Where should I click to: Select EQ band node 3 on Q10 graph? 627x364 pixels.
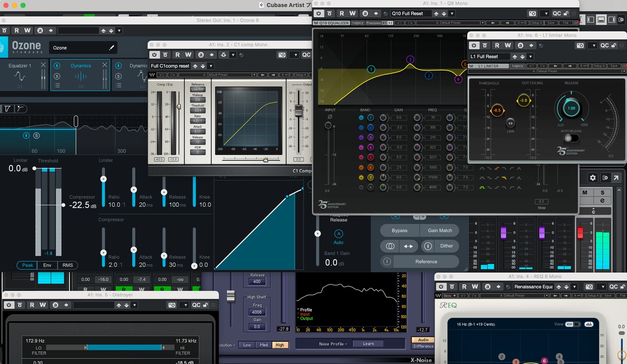point(410,60)
